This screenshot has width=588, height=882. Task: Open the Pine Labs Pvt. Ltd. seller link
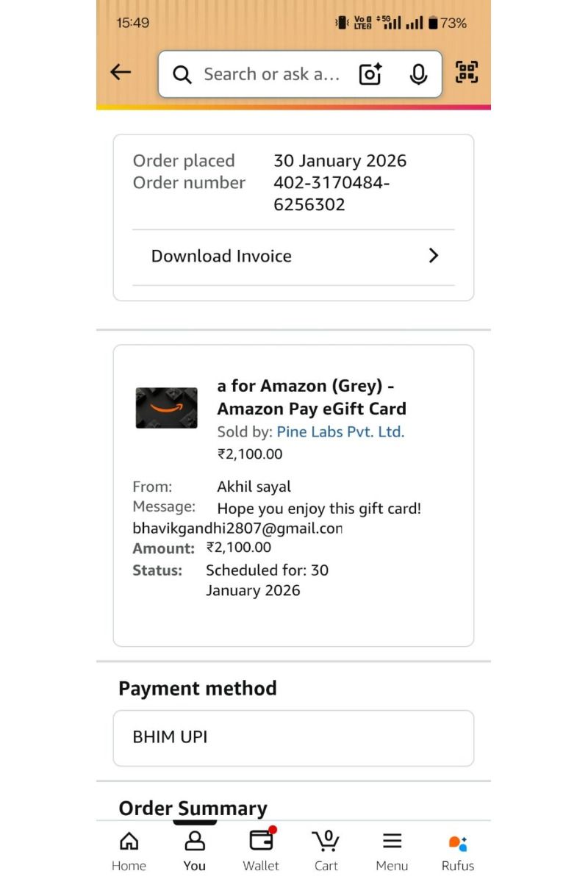pos(340,432)
